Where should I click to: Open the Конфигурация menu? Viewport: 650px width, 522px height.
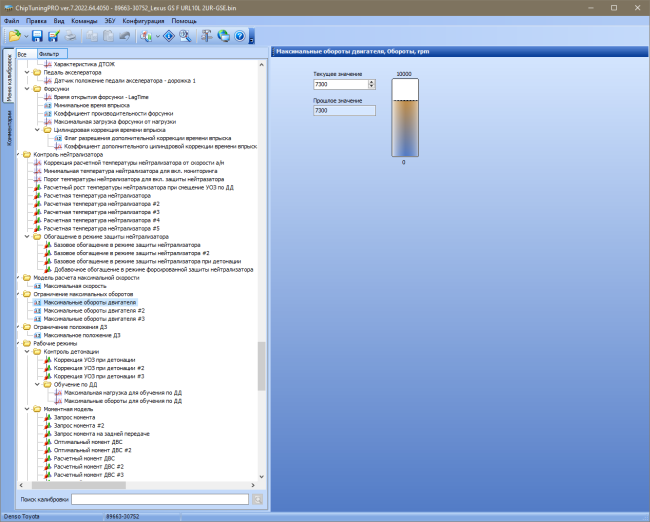[x=143, y=21]
